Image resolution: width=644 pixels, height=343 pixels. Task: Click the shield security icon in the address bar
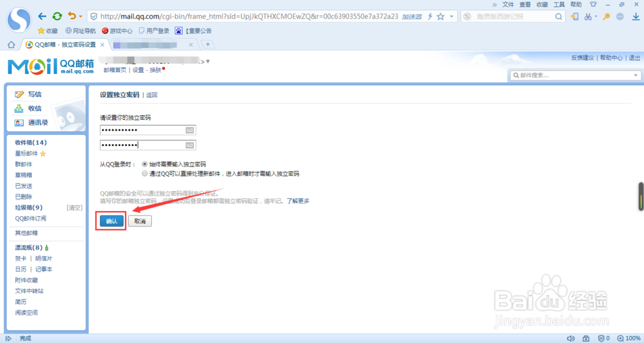tap(93, 17)
